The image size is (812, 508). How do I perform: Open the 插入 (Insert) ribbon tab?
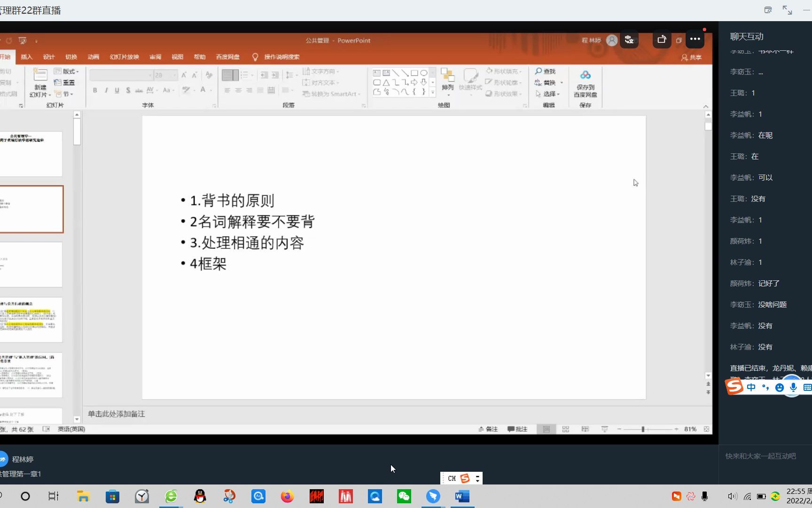click(x=27, y=57)
